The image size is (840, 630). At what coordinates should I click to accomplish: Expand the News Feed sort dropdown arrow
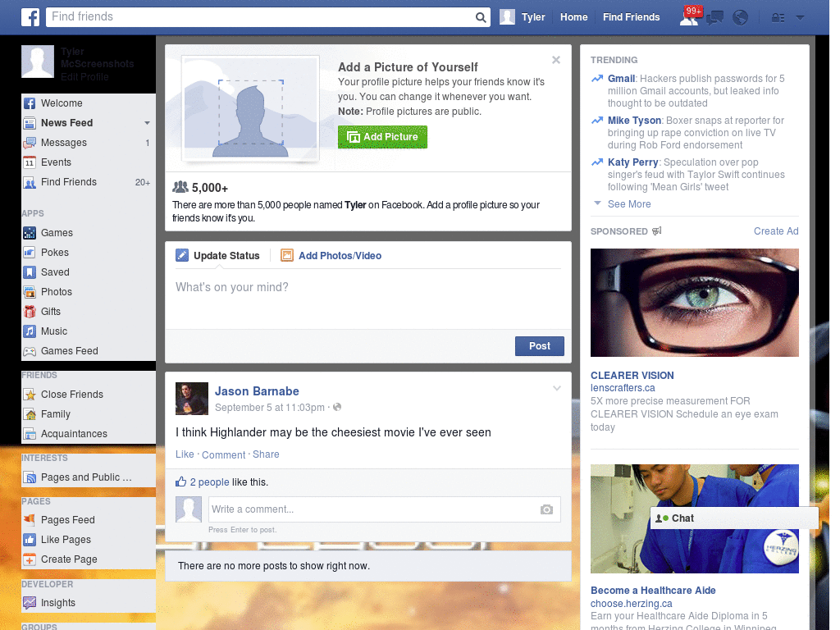click(x=147, y=123)
